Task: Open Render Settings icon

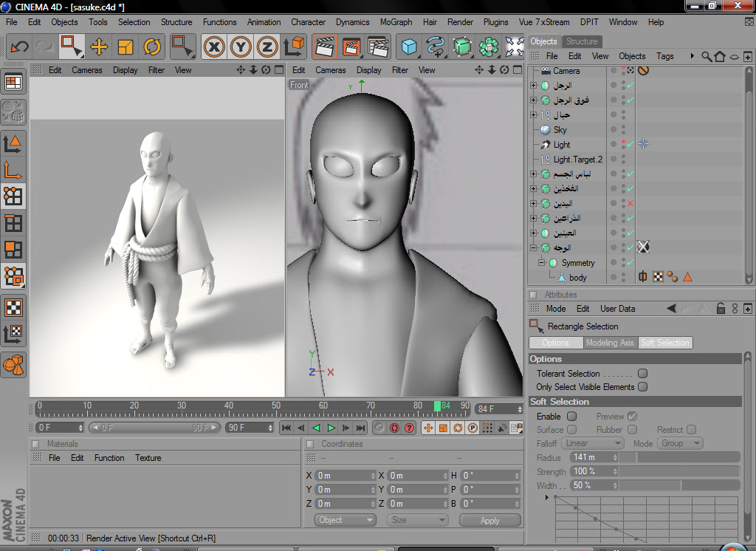Action: (x=379, y=47)
